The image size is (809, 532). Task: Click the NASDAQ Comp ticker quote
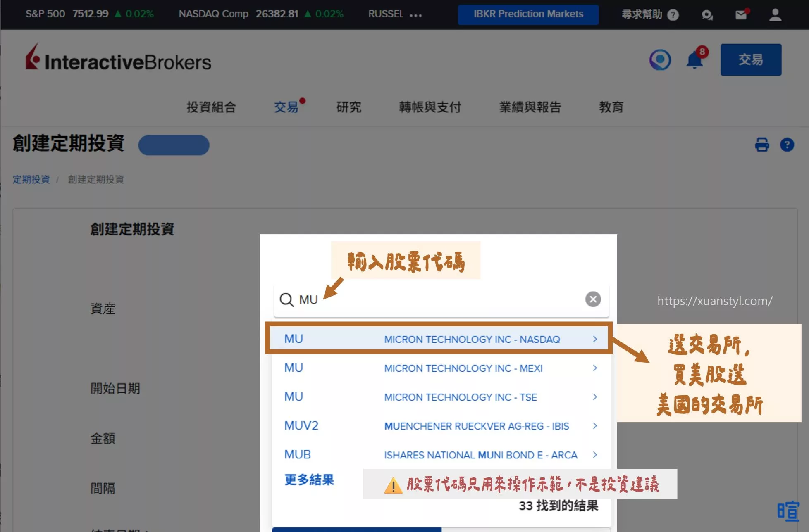(x=261, y=14)
